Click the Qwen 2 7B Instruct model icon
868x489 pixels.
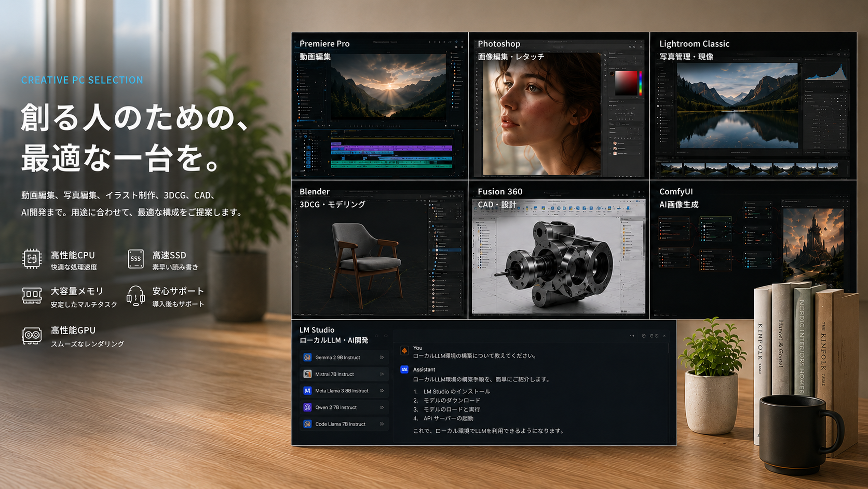[307, 407]
